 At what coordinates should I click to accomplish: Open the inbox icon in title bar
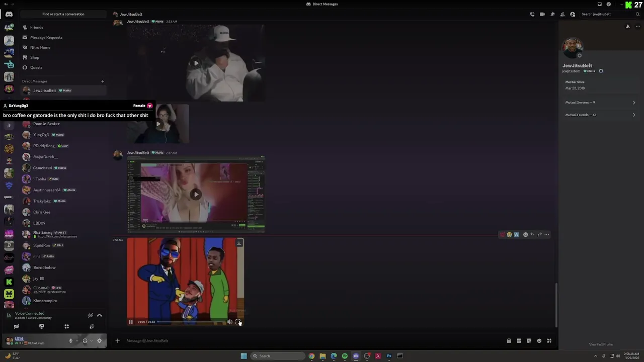click(x=600, y=4)
